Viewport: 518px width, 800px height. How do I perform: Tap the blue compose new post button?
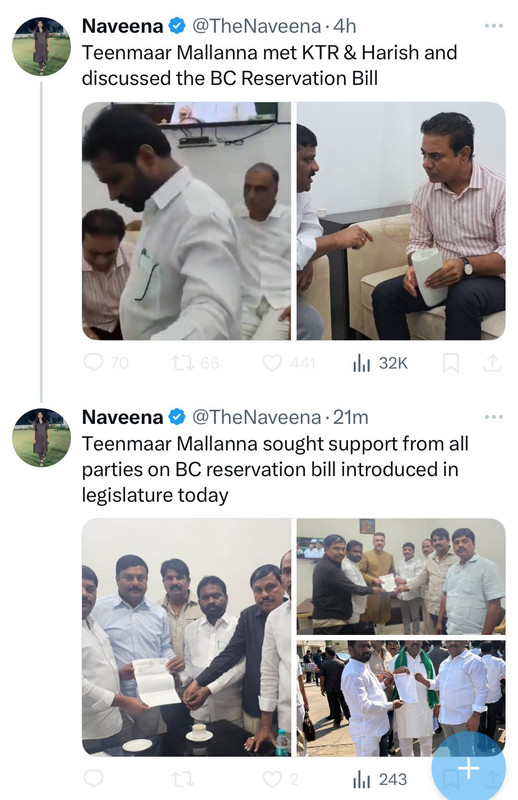[468, 768]
